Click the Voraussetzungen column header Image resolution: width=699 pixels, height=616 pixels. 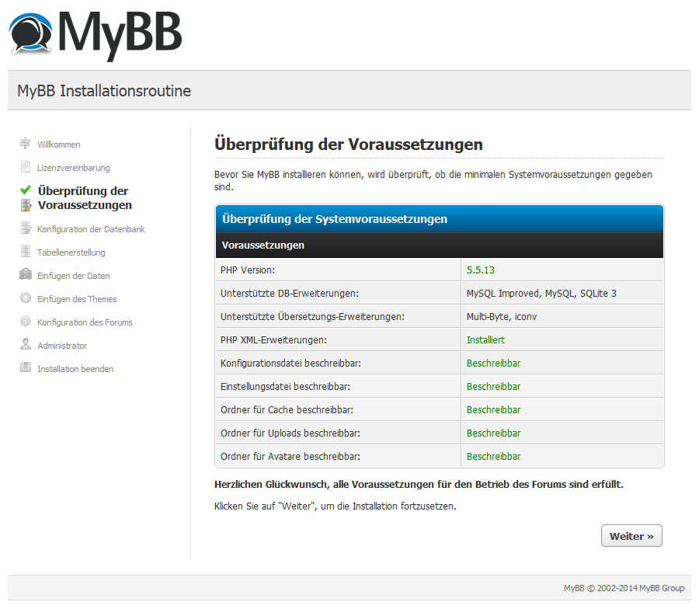point(440,245)
